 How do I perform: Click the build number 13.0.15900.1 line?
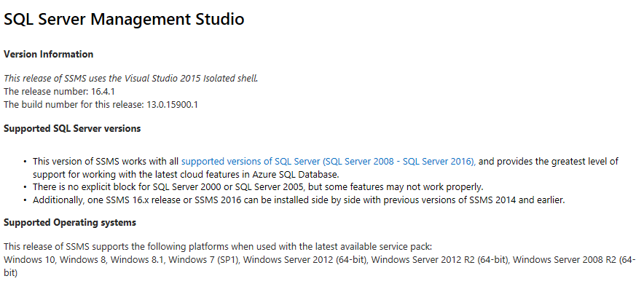(101, 105)
